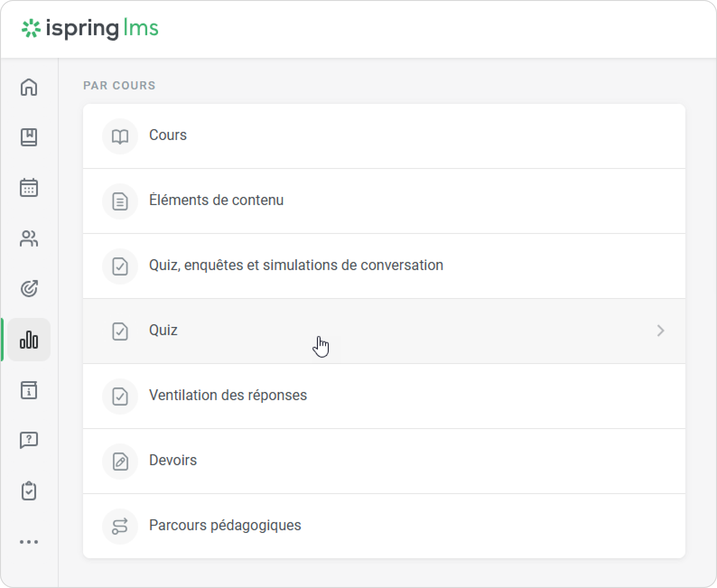
Task: Click the question chat bubble icon
Action: (x=29, y=440)
